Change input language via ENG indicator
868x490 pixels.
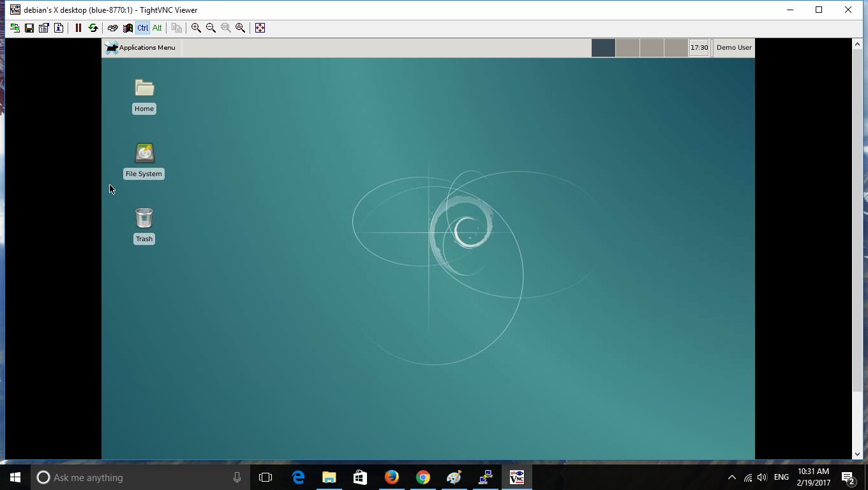point(781,477)
